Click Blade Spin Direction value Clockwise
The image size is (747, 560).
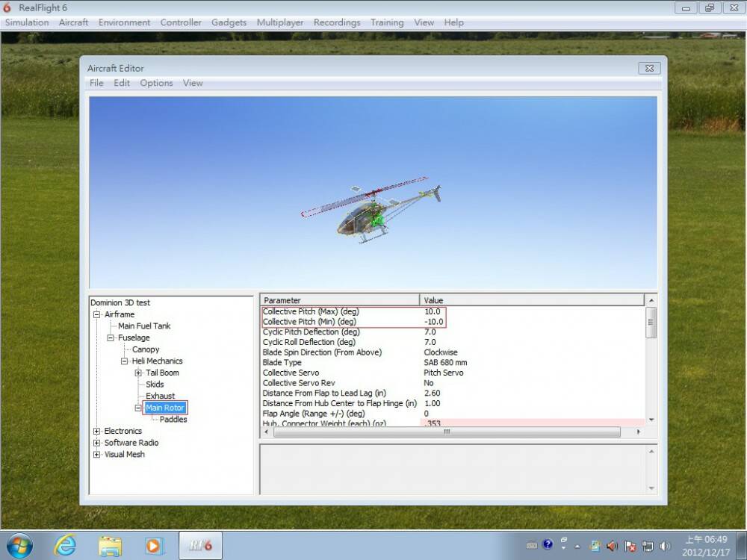pyautogui.click(x=441, y=352)
